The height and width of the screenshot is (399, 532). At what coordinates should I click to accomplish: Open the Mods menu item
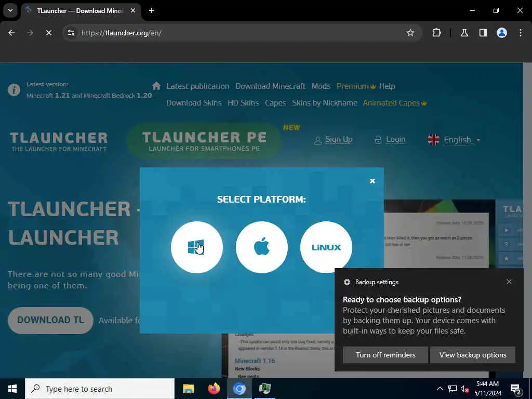point(321,86)
